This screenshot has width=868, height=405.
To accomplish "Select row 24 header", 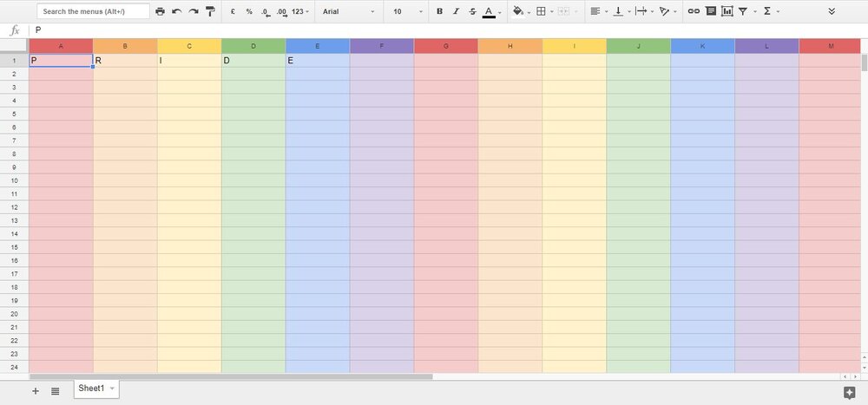I will point(15,367).
